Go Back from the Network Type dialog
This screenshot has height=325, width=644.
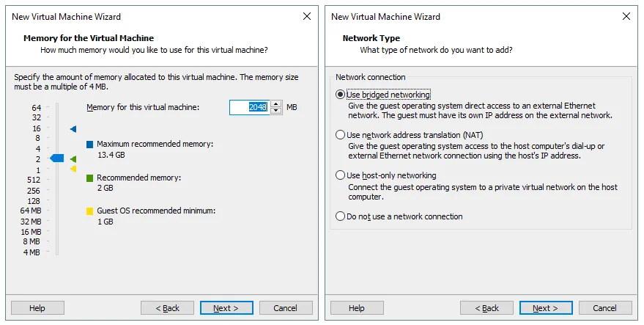pyautogui.click(x=486, y=308)
